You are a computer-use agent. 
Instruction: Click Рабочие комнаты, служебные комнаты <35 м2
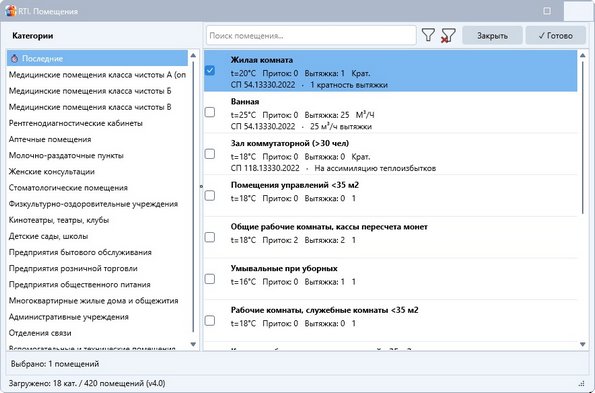pyautogui.click(x=324, y=310)
